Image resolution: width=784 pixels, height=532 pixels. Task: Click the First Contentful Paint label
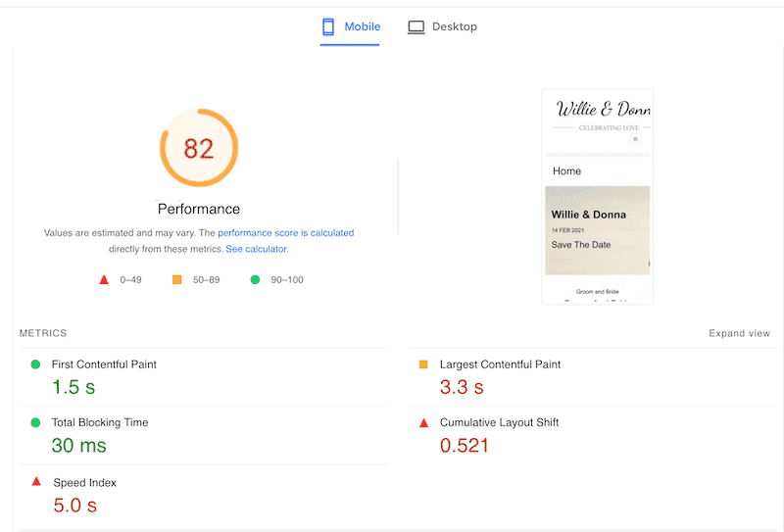point(104,364)
